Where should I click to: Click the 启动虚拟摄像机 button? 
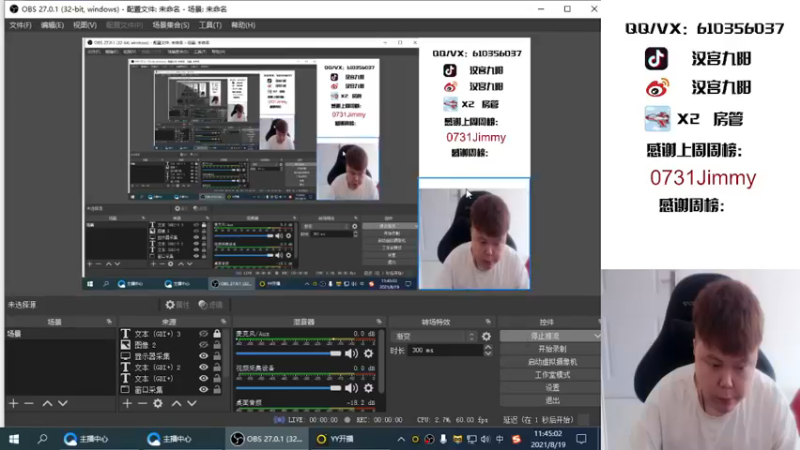click(x=551, y=362)
